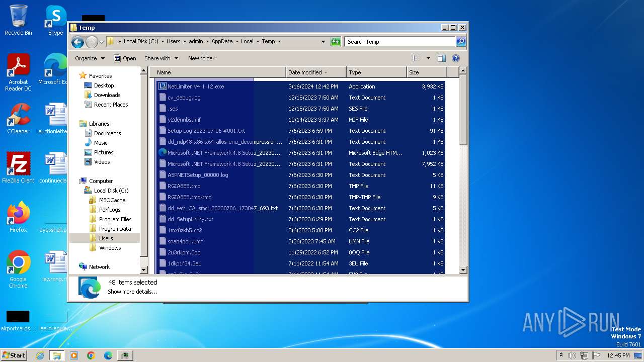
Task: Open the Program Files folder in tree
Action: click(115, 219)
